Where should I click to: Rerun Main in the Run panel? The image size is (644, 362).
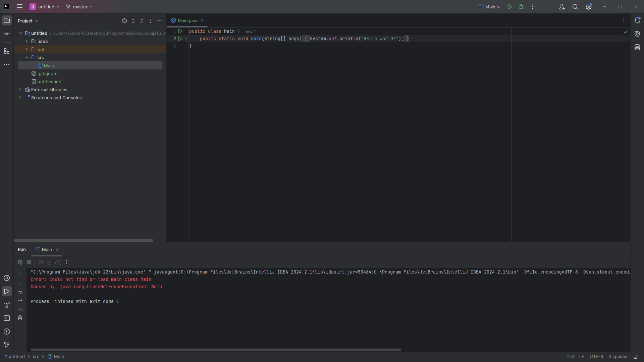(20, 262)
